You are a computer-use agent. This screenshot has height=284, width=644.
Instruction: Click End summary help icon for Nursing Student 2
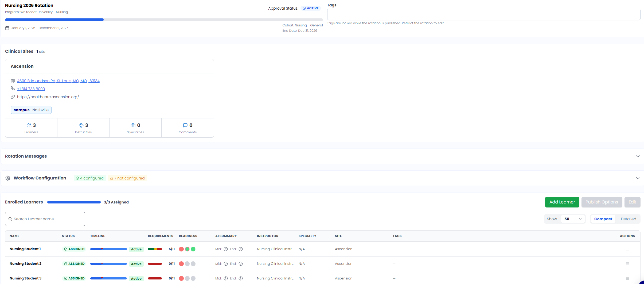[x=241, y=264]
